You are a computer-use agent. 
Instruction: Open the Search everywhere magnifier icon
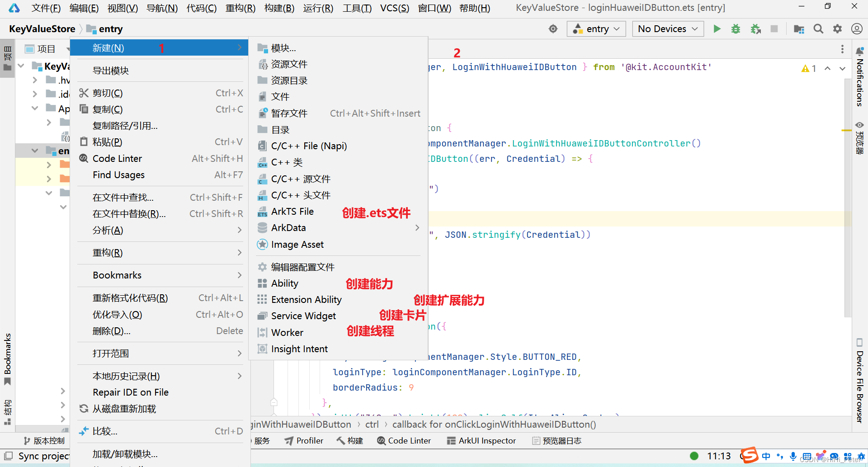[x=818, y=29]
